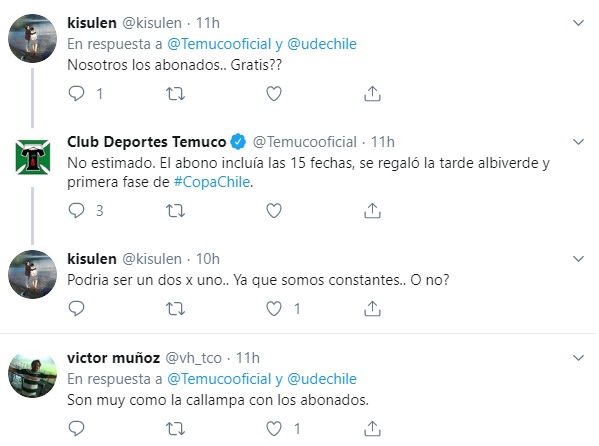Screen dimensions: 599x446
Task: Share the Club Deportes Temuco tweet
Action: coord(372,211)
